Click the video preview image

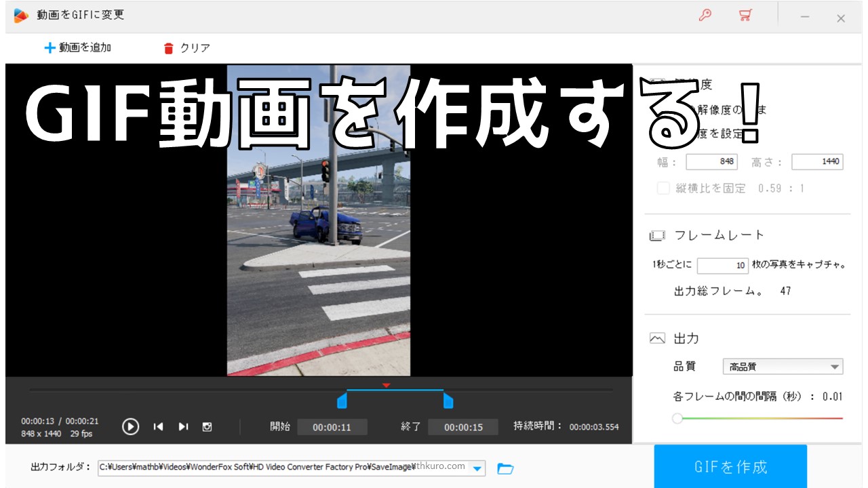pyautogui.click(x=319, y=220)
